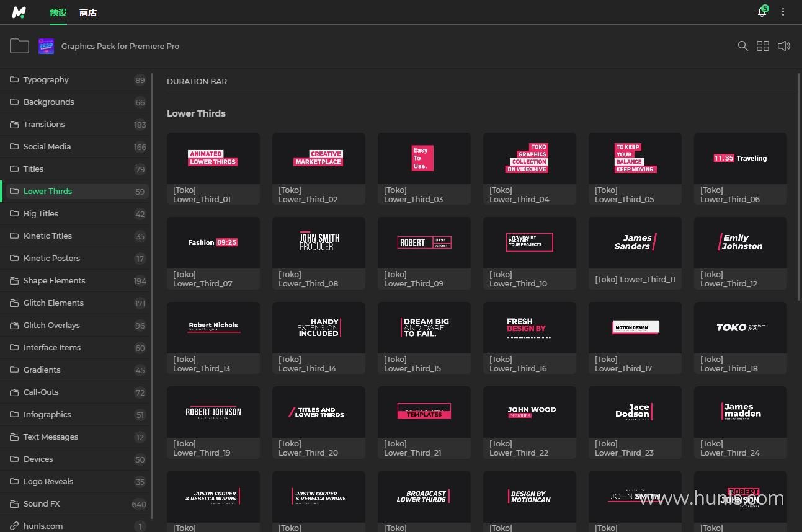802x532 pixels.
Task: Click the folder icon beside pack name
Action: click(19, 46)
